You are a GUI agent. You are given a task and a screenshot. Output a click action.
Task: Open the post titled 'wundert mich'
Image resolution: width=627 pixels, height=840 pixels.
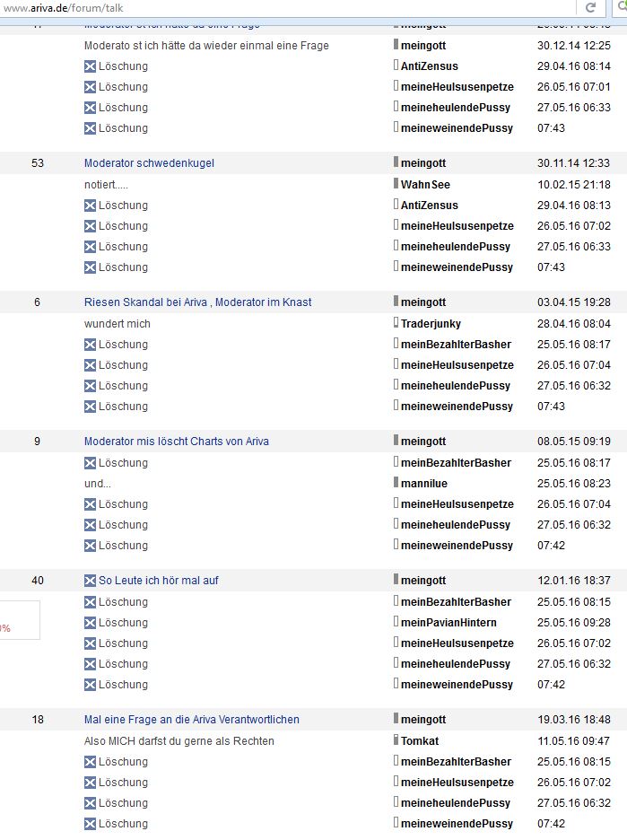click(117, 324)
